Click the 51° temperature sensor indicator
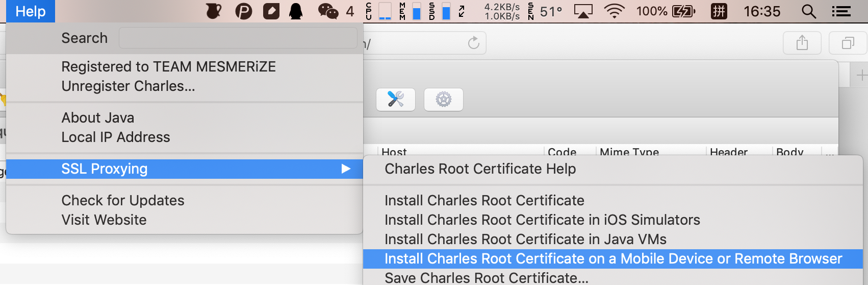Image resolution: width=868 pixels, height=285 pixels. 545,11
